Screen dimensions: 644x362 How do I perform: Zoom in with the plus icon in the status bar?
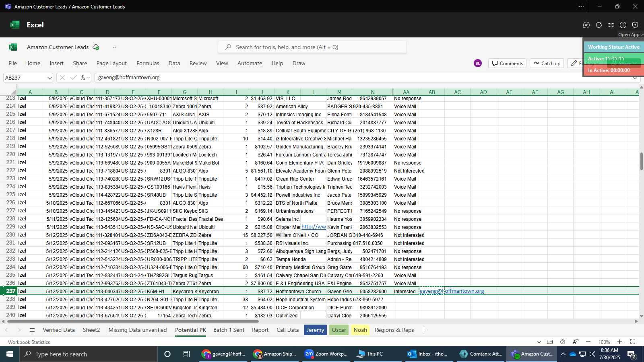(x=620, y=342)
